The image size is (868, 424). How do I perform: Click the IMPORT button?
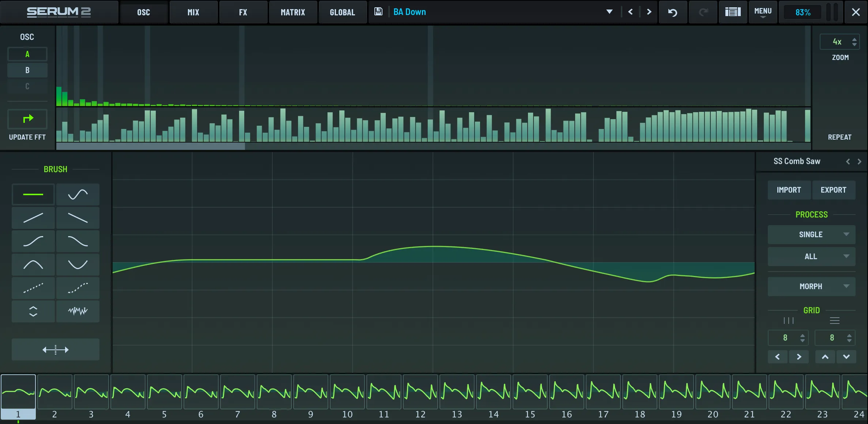click(x=789, y=190)
